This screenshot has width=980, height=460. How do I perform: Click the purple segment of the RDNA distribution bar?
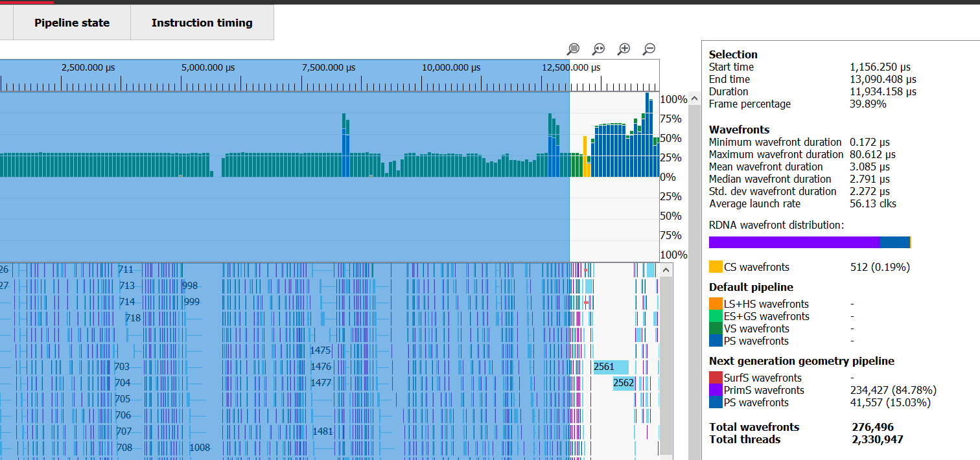pyautogui.click(x=794, y=242)
